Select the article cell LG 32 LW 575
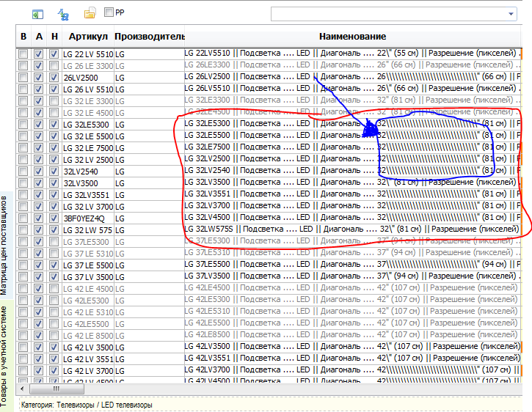 pyautogui.click(x=88, y=230)
